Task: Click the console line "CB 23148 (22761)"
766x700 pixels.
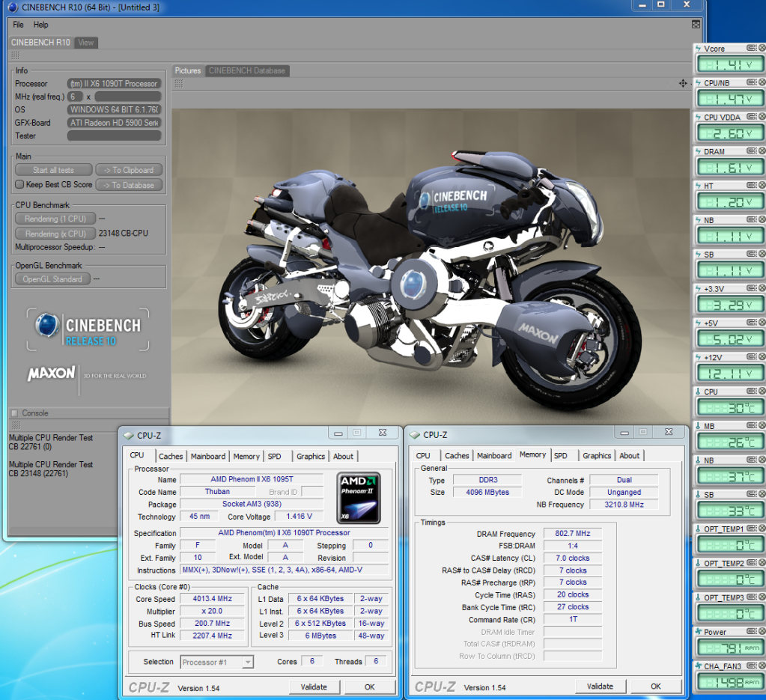Action: coord(39,473)
